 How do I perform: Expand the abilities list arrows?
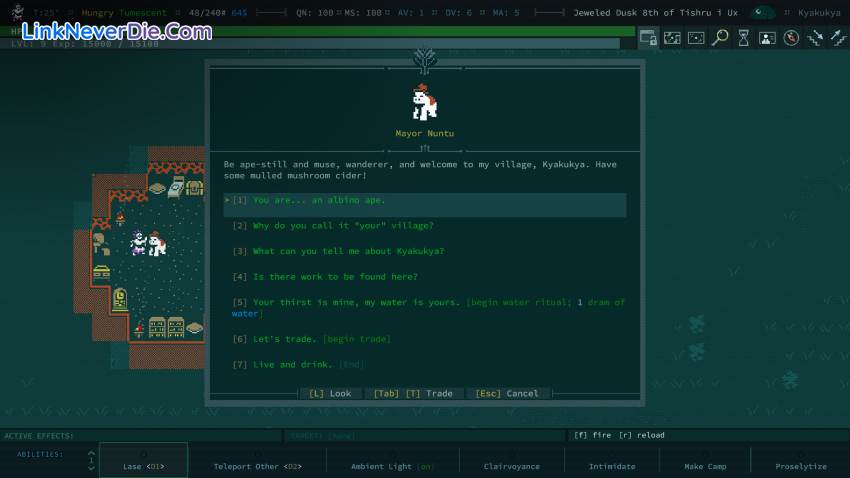pos(92,461)
